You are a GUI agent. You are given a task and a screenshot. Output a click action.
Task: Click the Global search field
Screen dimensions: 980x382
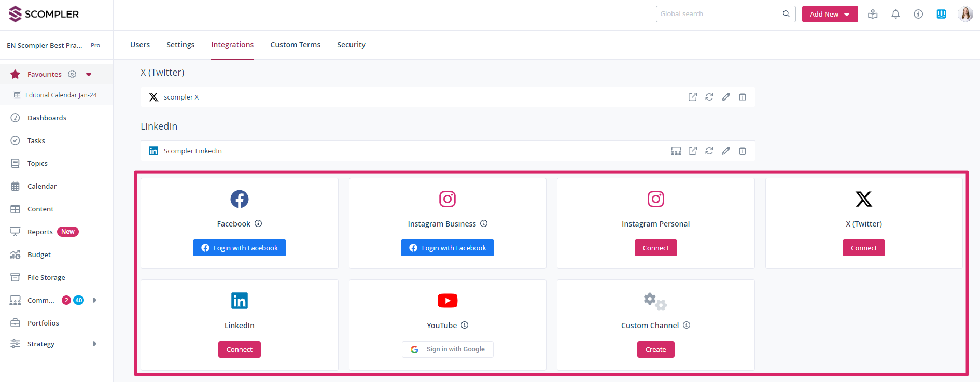click(719, 14)
